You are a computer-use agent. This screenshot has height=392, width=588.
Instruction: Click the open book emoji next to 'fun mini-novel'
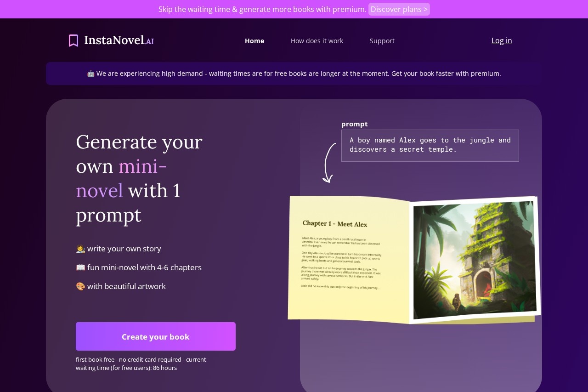click(80, 268)
